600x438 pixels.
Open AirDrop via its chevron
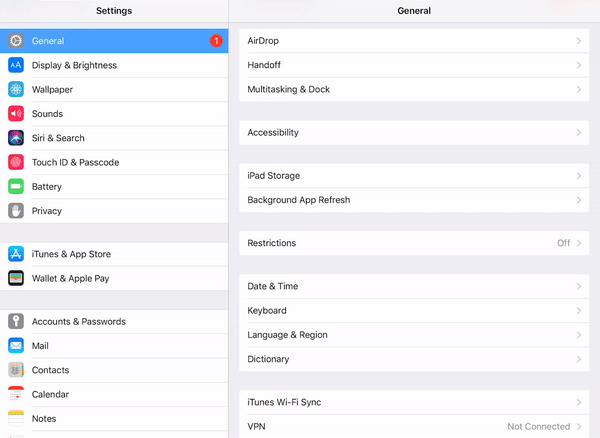[579, 41]
